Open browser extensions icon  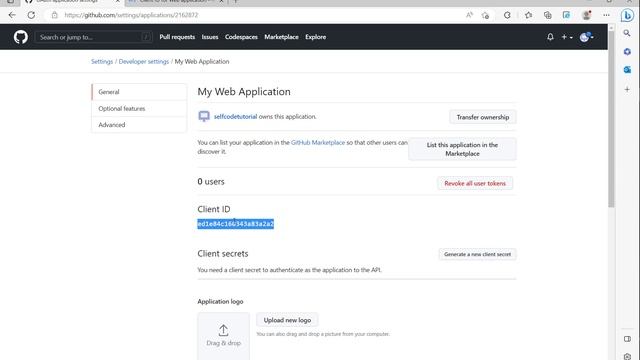tap(507, 15)
